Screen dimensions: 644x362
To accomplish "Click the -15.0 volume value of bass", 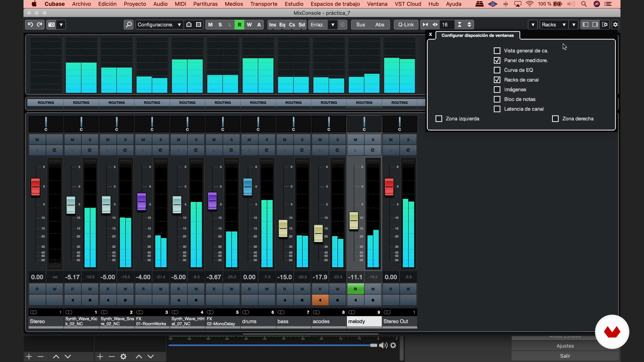I will pyautogui.click(x=285, y=277).
